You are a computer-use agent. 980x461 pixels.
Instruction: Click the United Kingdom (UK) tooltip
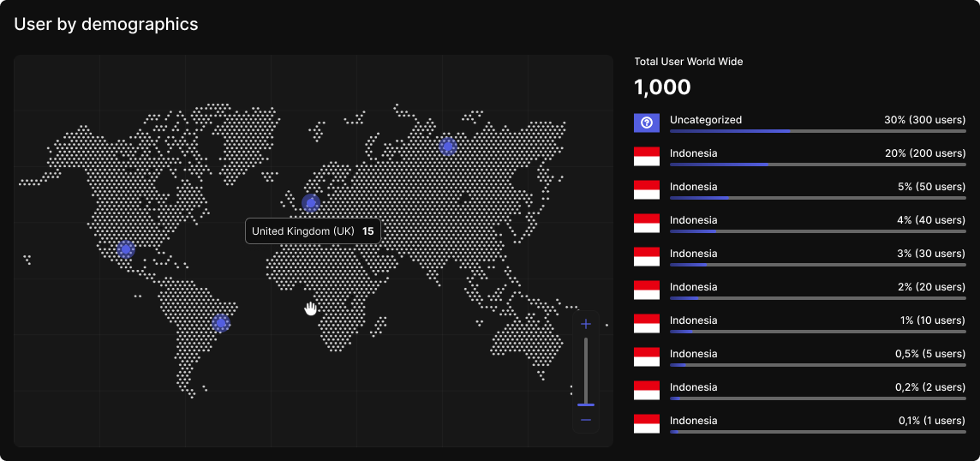pos(313,231)
